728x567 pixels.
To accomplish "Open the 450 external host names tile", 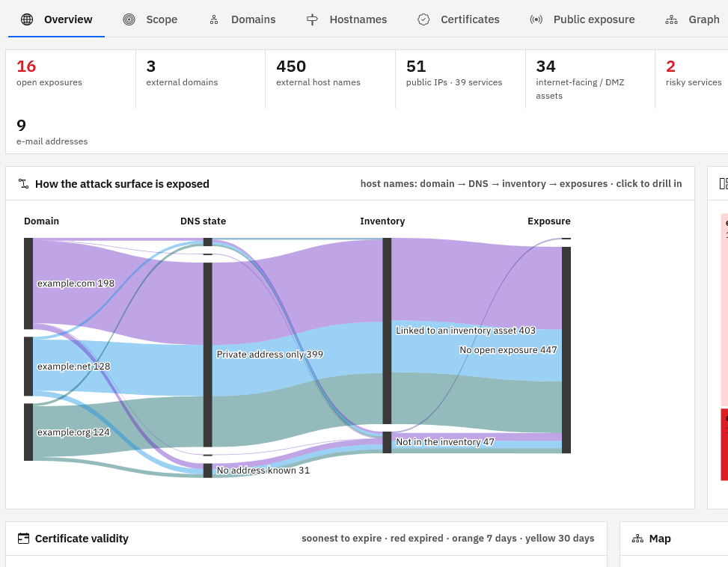I will tap(331, 79).
